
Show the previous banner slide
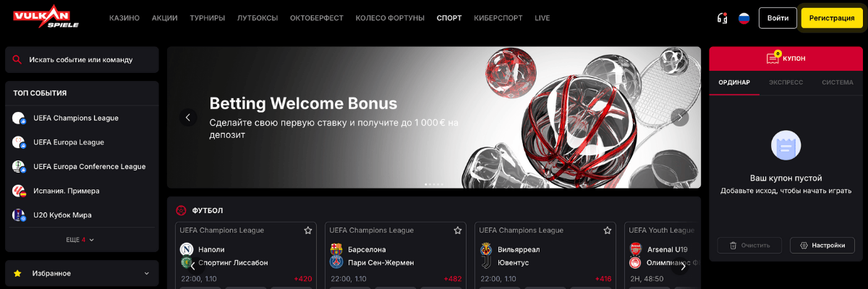(188, 117)
